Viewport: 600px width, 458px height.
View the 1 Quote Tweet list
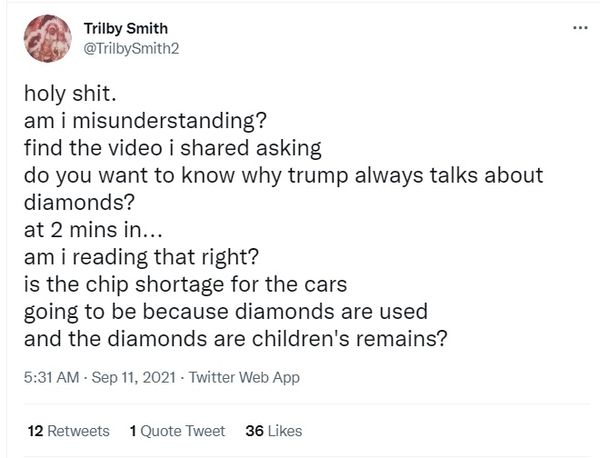click(177, 431)
